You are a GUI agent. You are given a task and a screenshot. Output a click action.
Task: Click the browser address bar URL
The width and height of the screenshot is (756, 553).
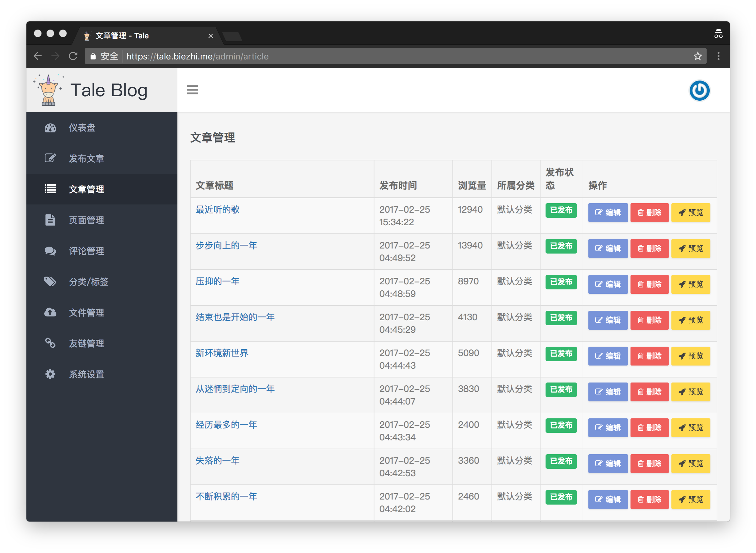click(197, 56)
